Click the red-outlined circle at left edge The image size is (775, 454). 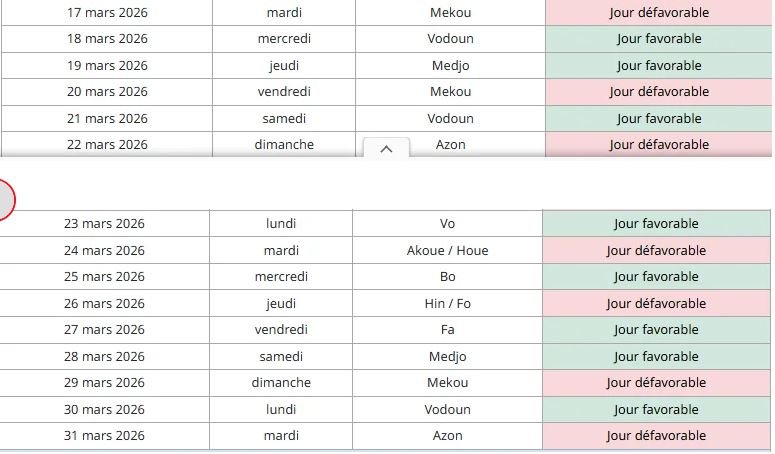pyautogui.click(x=3, y=199)
